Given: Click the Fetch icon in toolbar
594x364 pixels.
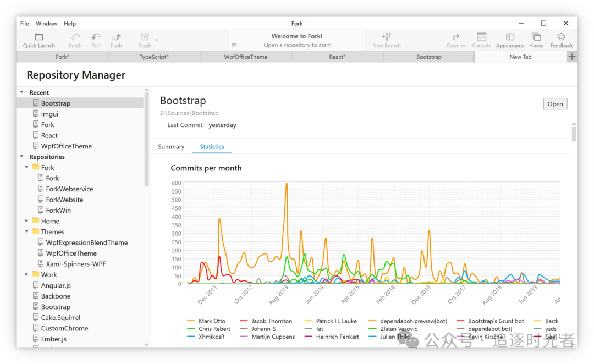Looking at the screenshot, I should click(75, 37).
